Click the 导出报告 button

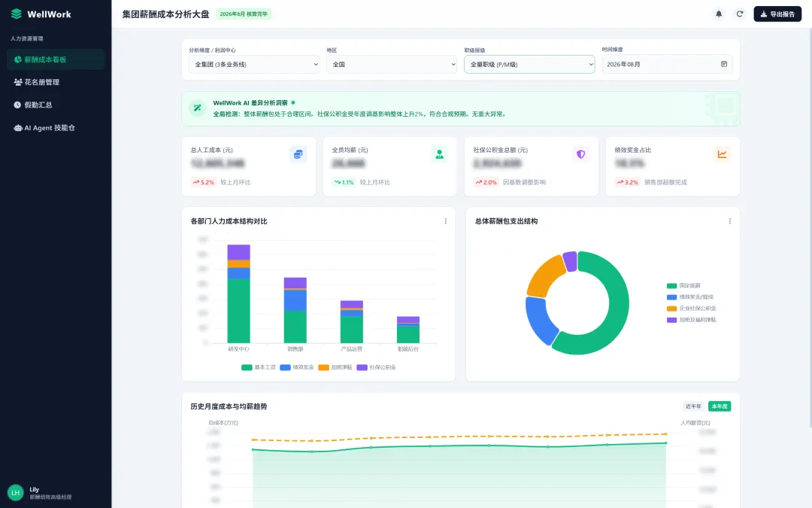(777, 14)
